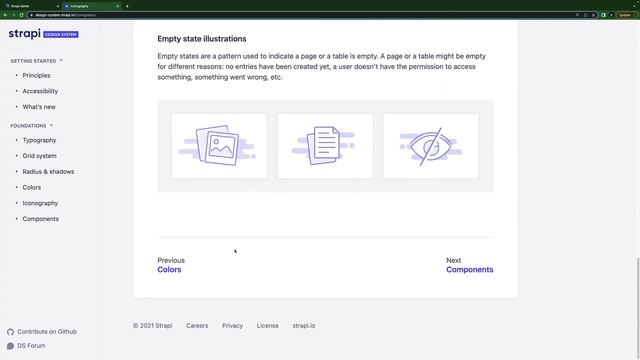
Task: Click the Empty state illustrations heading
Action: 202,39
